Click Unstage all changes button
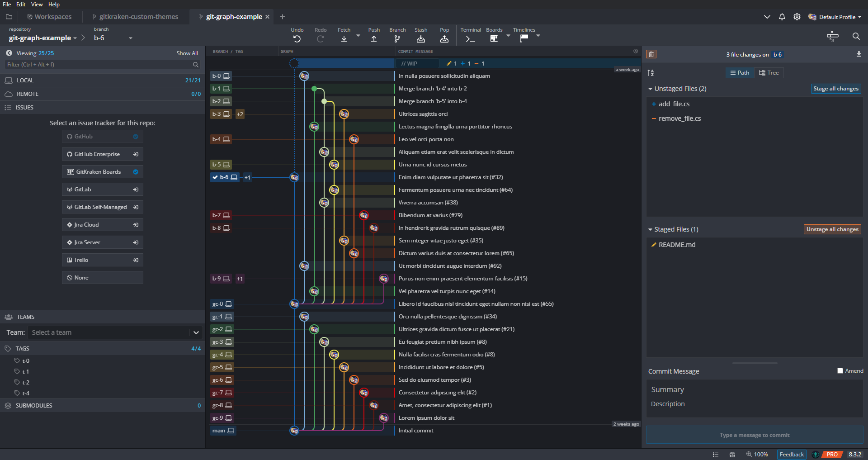868x460 pixels. (832, 229)
